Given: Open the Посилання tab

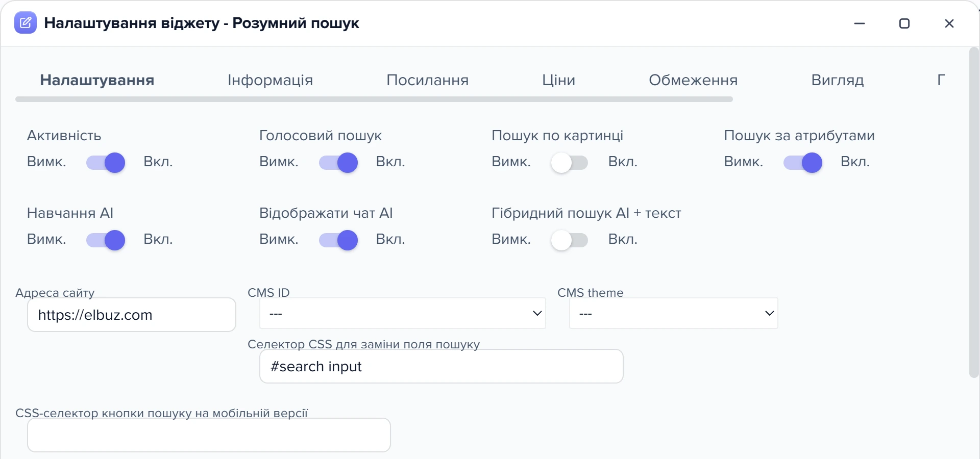Looking at the screenshot, I should pyautogui.click(x=427, y=80).
